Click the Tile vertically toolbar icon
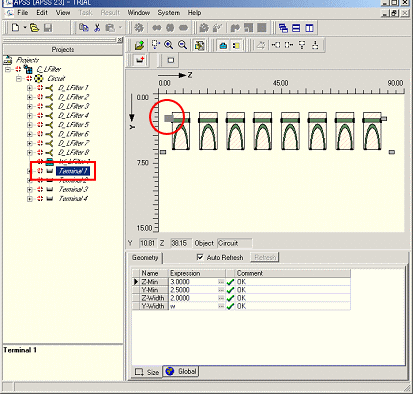The width and height of the screenshot is (413, 394). [309, 28]
